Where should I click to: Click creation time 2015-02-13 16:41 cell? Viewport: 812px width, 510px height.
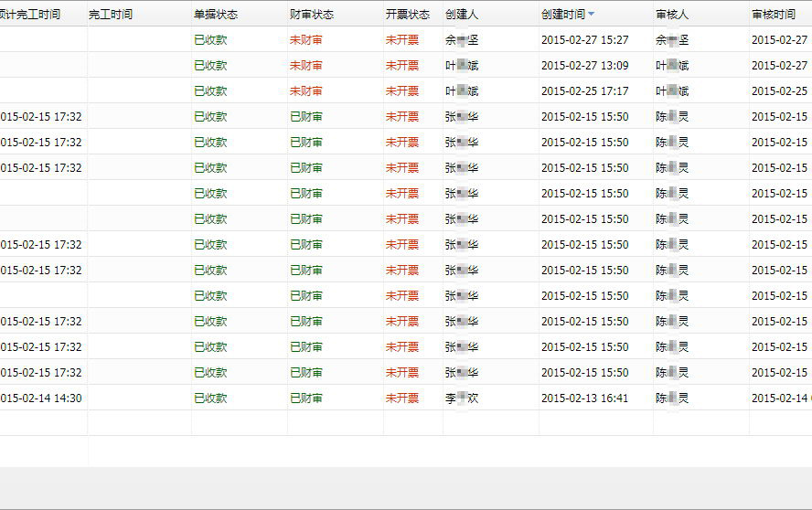pos(584,398)
